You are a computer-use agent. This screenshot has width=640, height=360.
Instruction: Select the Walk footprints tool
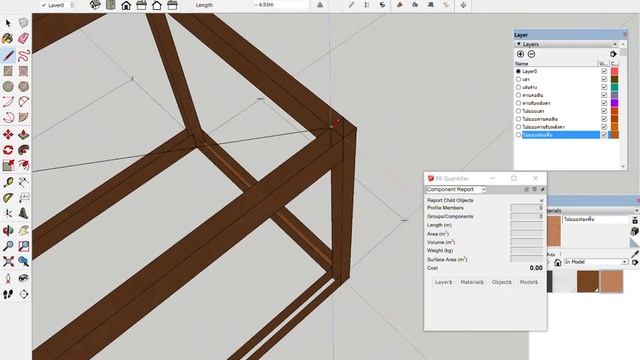point(8,294)
